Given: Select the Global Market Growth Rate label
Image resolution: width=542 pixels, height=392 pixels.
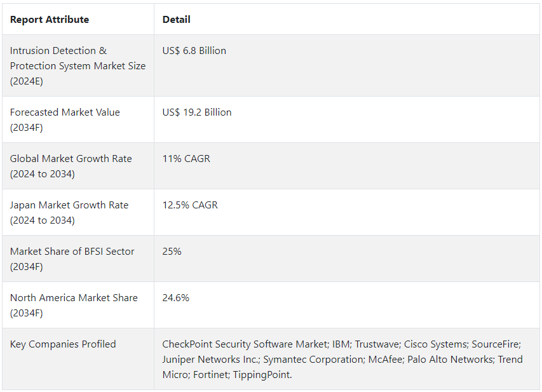Looking at the screenshot, I should click(x=71, y=166).
